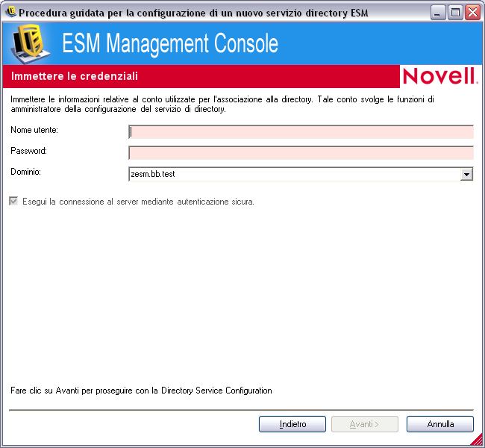This screenshot has width=485, height=448.
Task: Click the Novell logo
Action: pyautogui.click(x=439, y=76)
